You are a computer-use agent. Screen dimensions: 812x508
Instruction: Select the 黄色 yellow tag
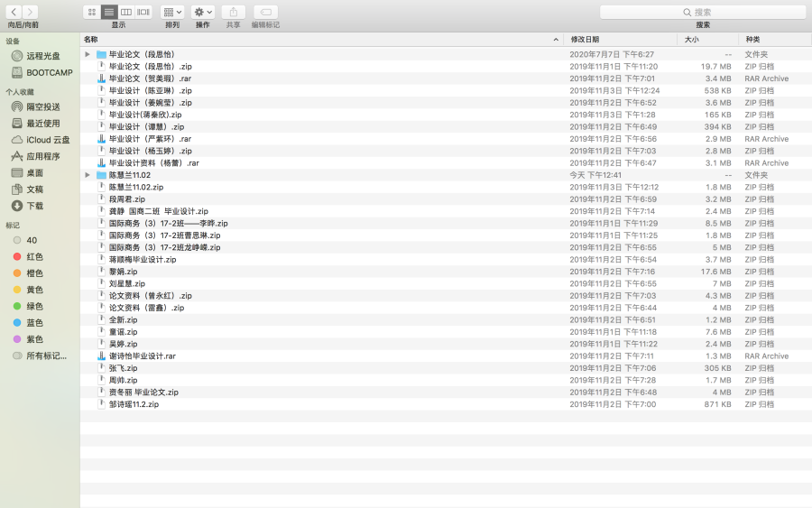pos(28,290)
